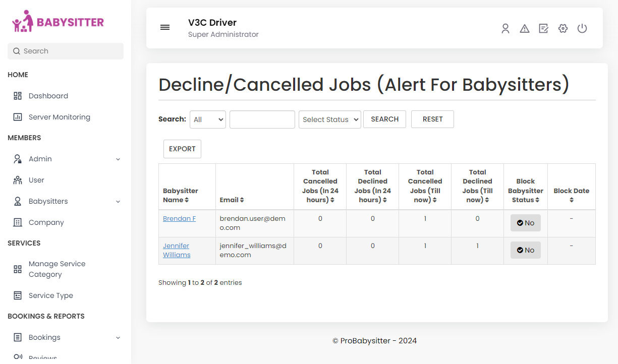Viewport: 618px width, 364px height.
Task: Open the Super Administrator profile icon
Action: [505, 28]
